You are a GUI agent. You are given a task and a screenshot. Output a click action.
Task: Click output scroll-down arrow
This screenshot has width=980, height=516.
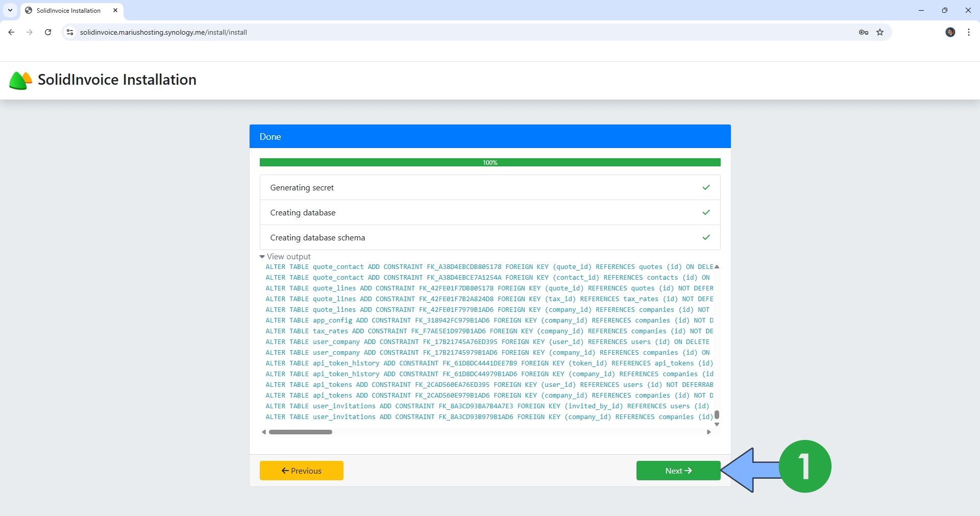(x=717, y=425)
